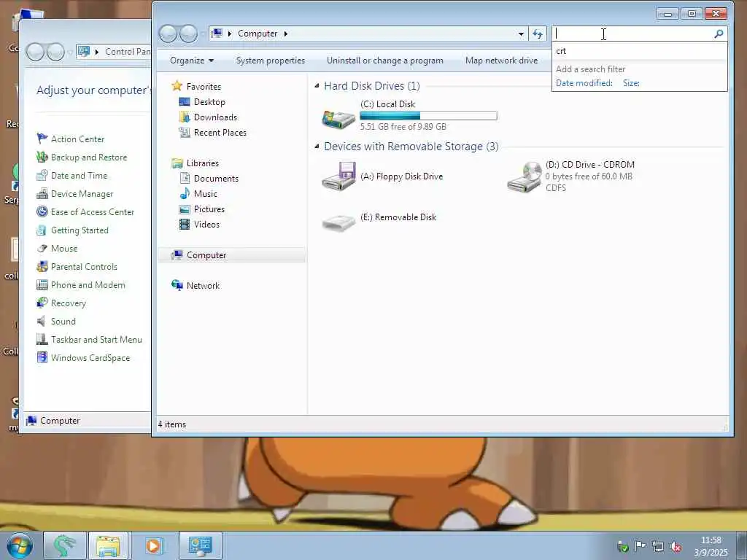Collapse the Hard Disk Drives group
This screenshot has width=747, height=560.
point(317,86)
